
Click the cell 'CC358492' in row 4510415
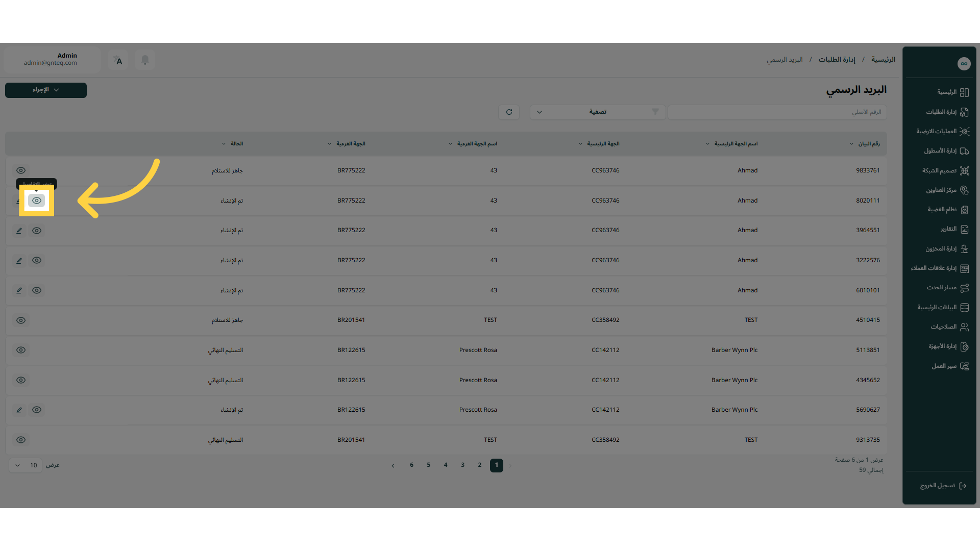[605, 320]
